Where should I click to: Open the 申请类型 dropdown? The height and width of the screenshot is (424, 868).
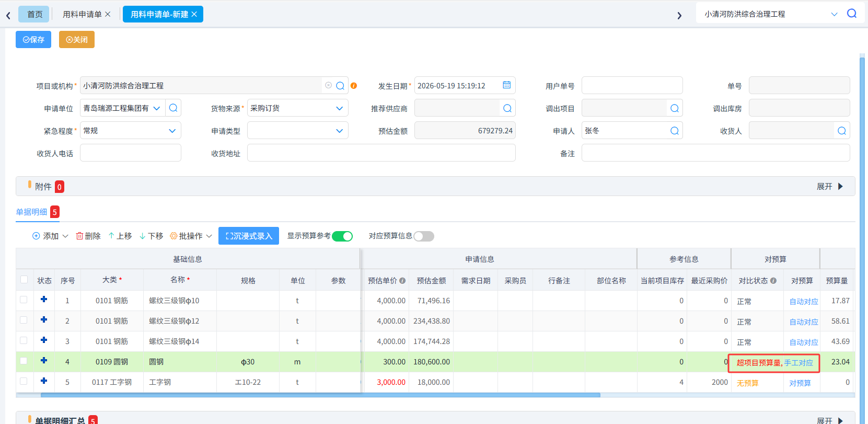click(298, 131)
